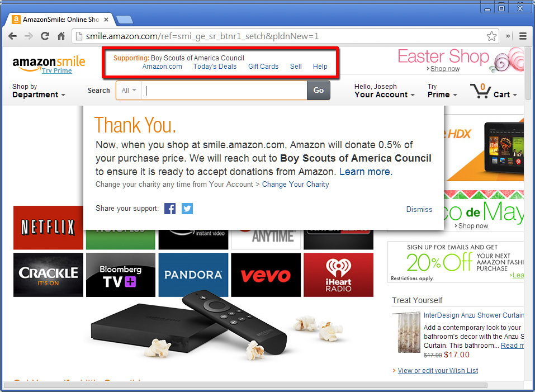Screen dimensions: 535x392
Task: Close the AmazonSmile browser tab
Action: tap(106, 20)
